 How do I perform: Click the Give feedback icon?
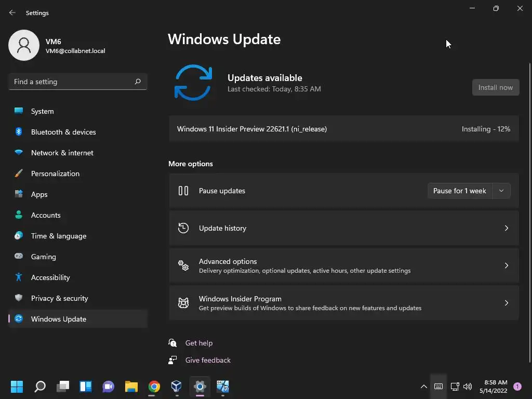coord(172,360)
